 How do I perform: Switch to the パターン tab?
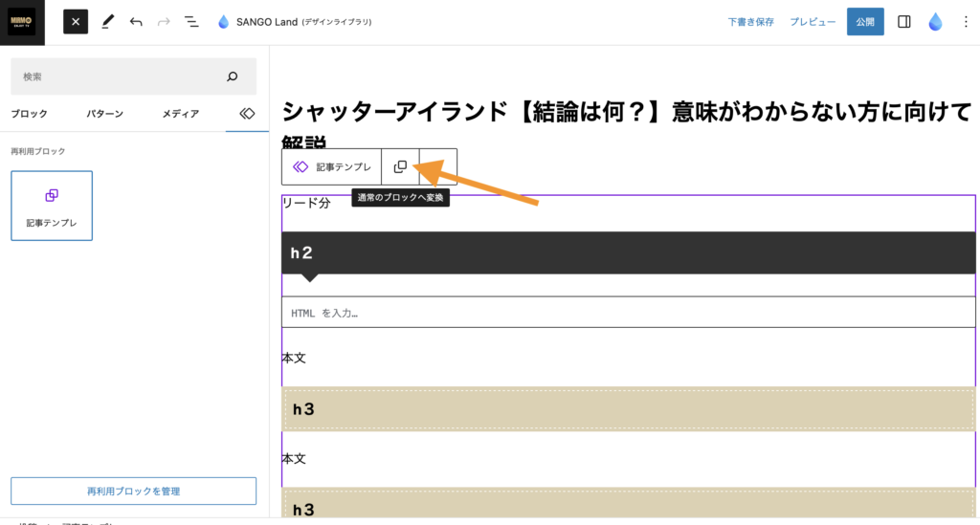(x=104, y=114)
